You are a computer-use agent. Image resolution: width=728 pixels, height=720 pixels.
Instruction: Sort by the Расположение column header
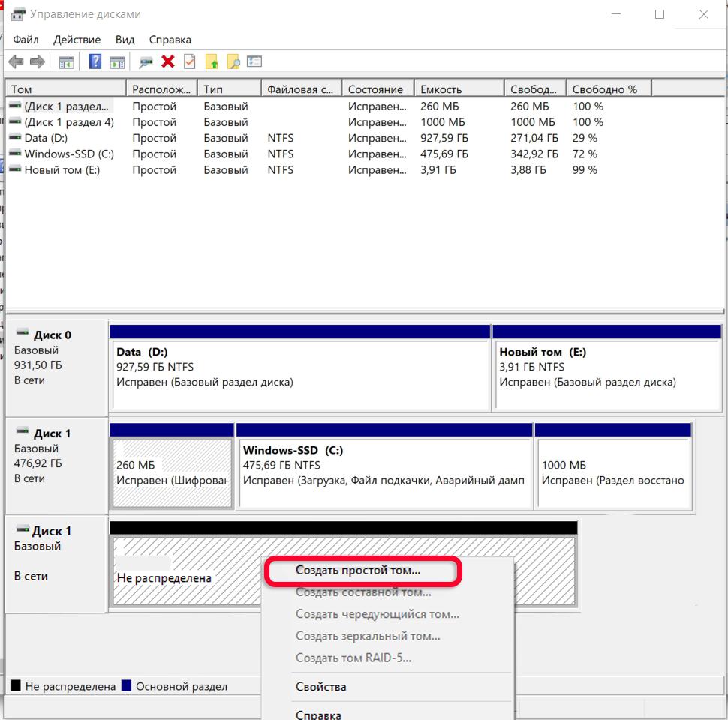pos(161,89)
